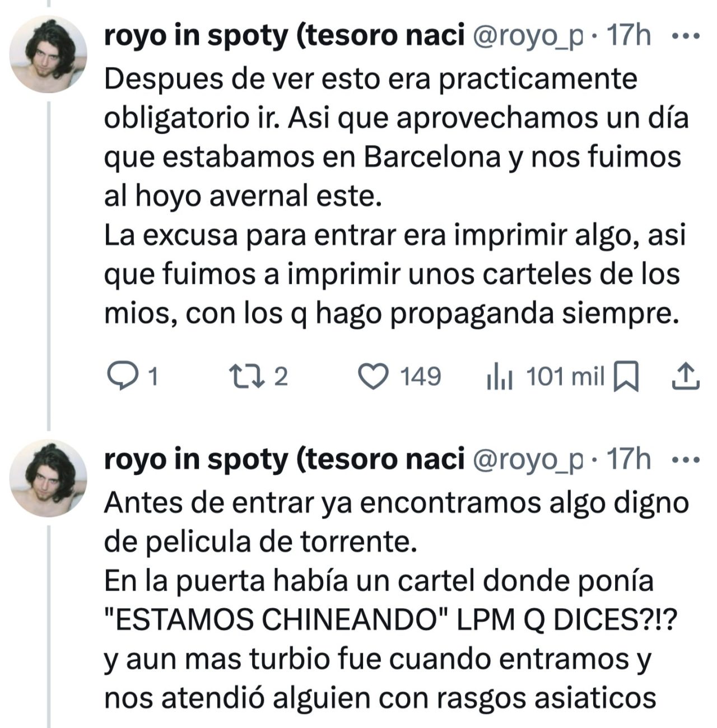The height and width of the screenshot is (728, 717).
Task: Click the 149 likes count
Action: (x=420, y=377)
